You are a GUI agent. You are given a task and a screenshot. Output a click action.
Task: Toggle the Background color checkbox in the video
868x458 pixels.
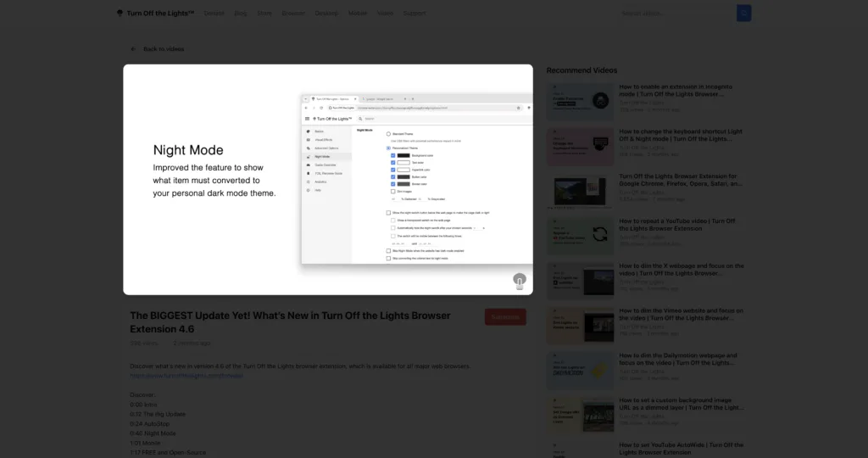click(x=393, y=155)
